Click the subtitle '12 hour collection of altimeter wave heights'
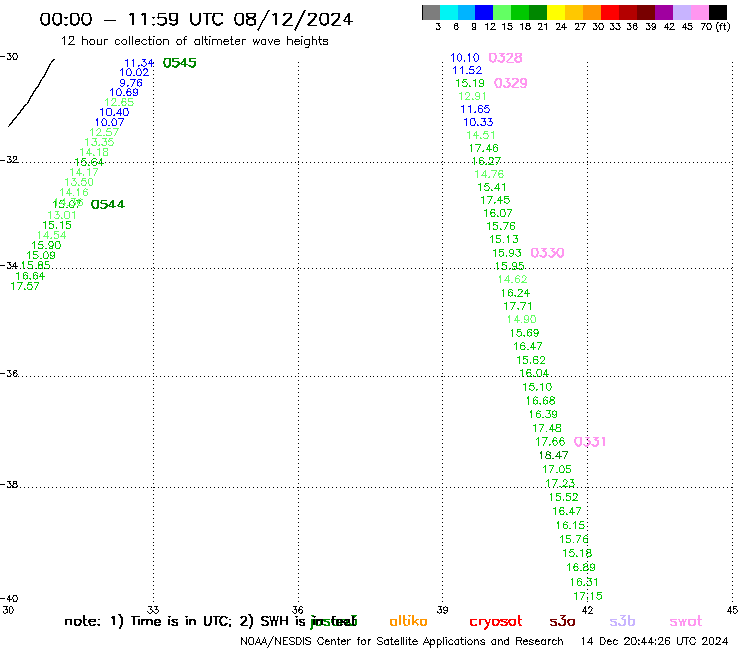The width and height of the screenshot is (740, 650). point(194,41)
